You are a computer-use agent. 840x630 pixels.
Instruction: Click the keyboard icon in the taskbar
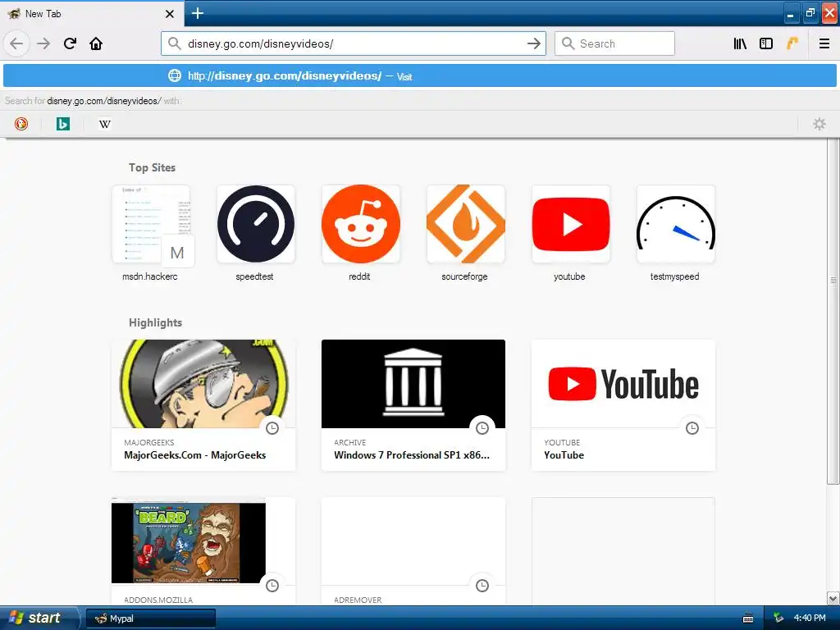748,619
